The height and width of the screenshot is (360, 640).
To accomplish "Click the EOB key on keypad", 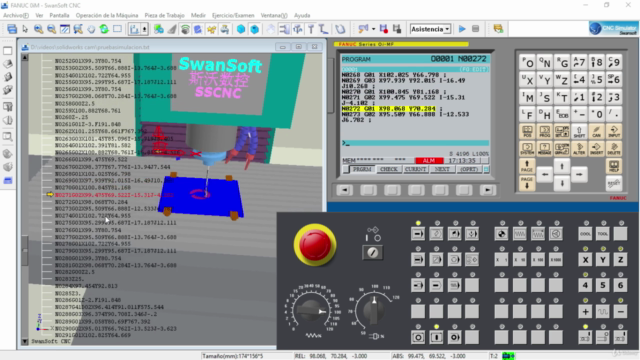I will point(562,114).
